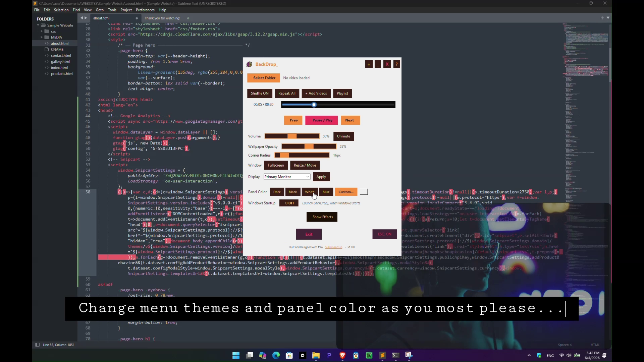Show hidden icons tray chevron

pos(529,355)
